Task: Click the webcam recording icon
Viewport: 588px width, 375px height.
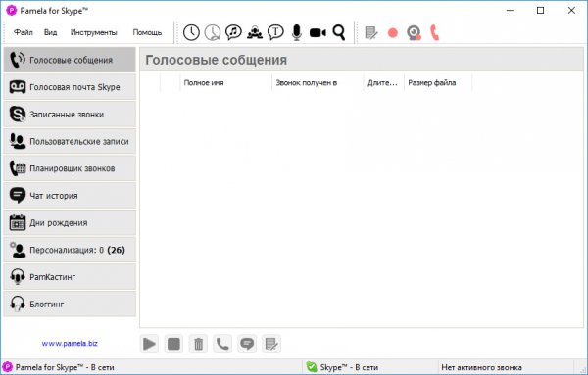Action: 414,33
